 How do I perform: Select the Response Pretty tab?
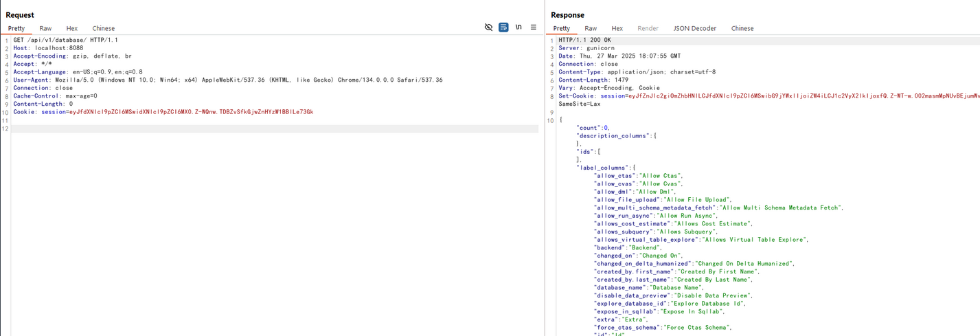point(562,28)
